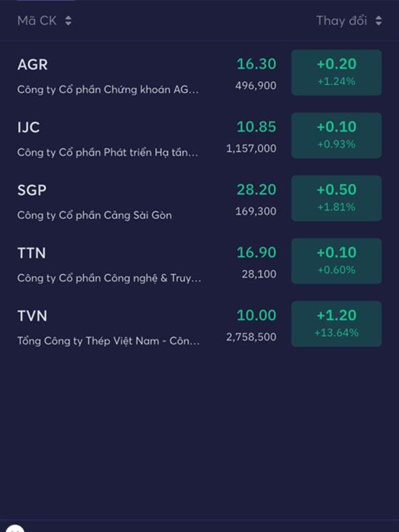
Task: Tap the partially visible round icon at bottom
Action: pos(16,529)
